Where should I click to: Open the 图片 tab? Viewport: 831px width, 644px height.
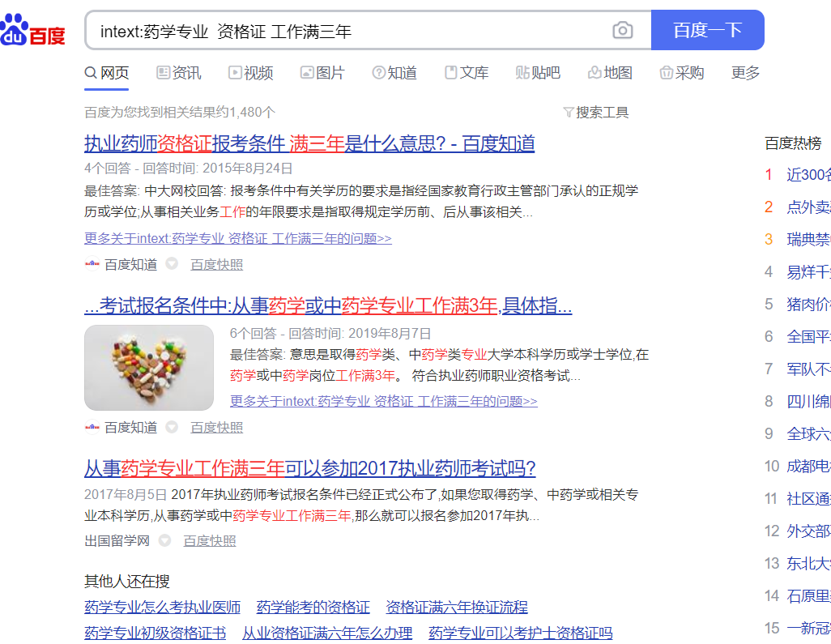322,73
